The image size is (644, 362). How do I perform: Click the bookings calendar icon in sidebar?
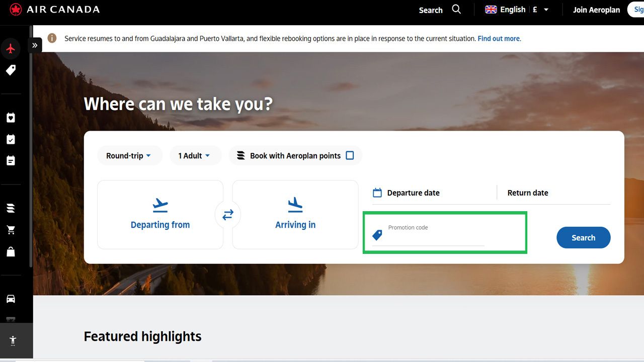click(x=11, y=160)
